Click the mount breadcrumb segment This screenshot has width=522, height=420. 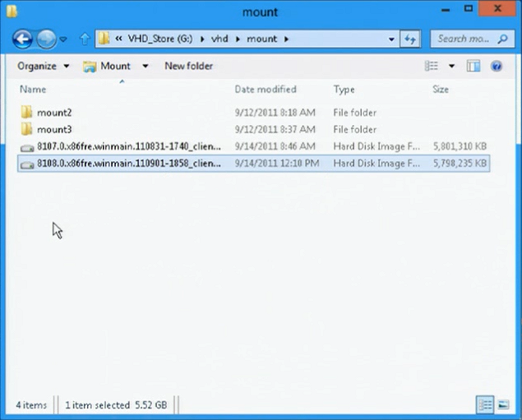[x=261, y=39]
